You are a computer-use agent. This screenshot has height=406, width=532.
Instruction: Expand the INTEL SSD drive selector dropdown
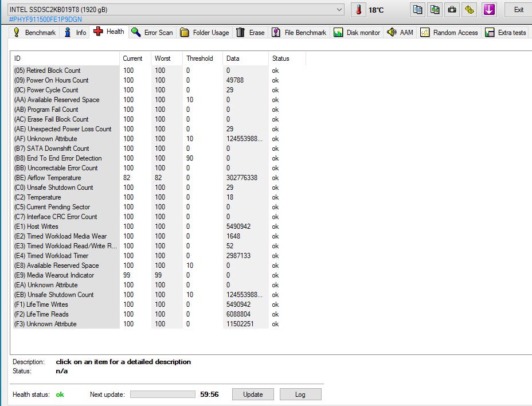[x=339, y=10]
